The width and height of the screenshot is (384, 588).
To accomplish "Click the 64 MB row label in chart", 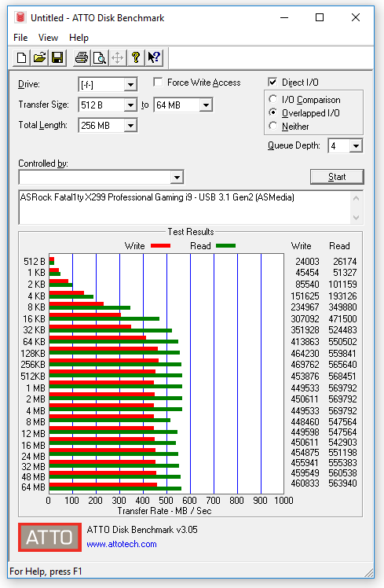I will (33, 487).
